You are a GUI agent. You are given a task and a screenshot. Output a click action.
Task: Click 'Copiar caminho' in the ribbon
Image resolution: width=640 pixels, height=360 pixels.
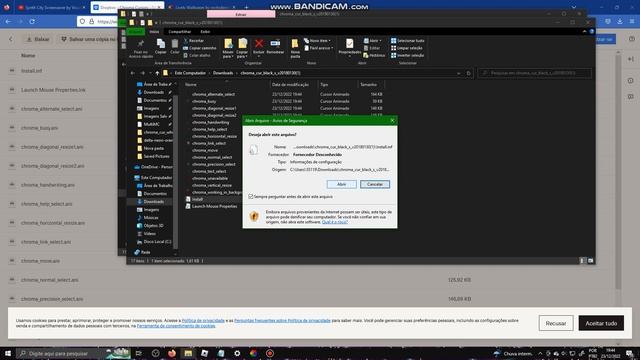pos(200,48)
